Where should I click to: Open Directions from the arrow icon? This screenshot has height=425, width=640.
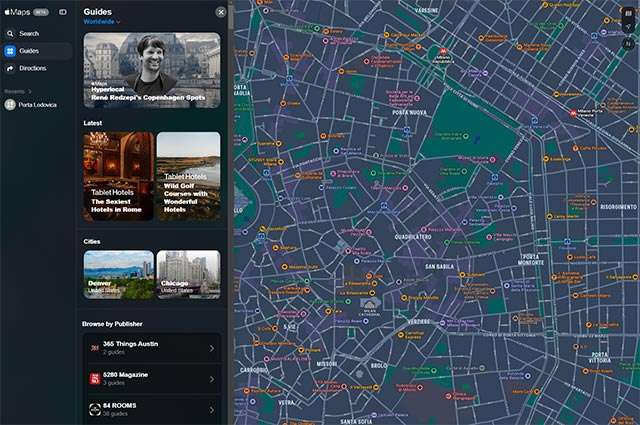[10, 68]
